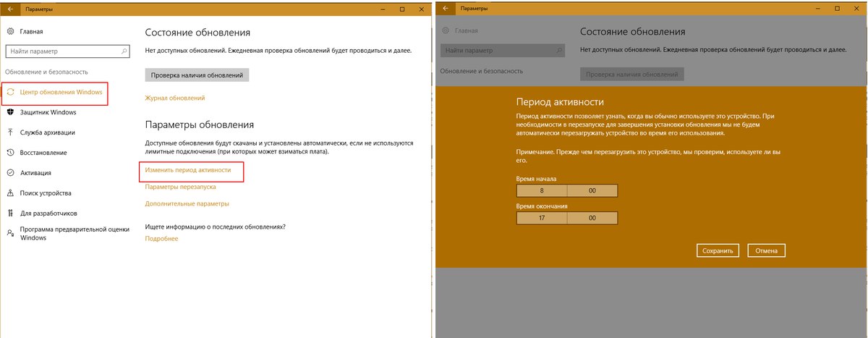Click back arrow in right Settings window
Screen dimensions: 868x338
pyautogui.click(x=446, y=9)
